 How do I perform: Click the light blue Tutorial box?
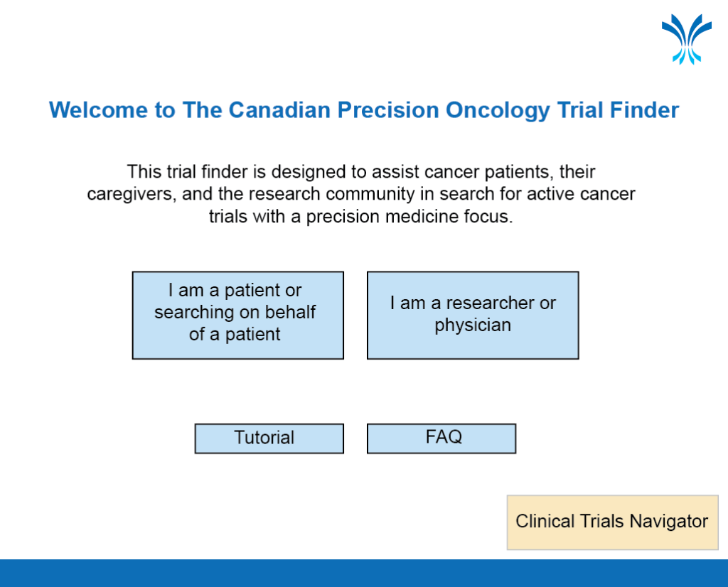tap(269, 438)
